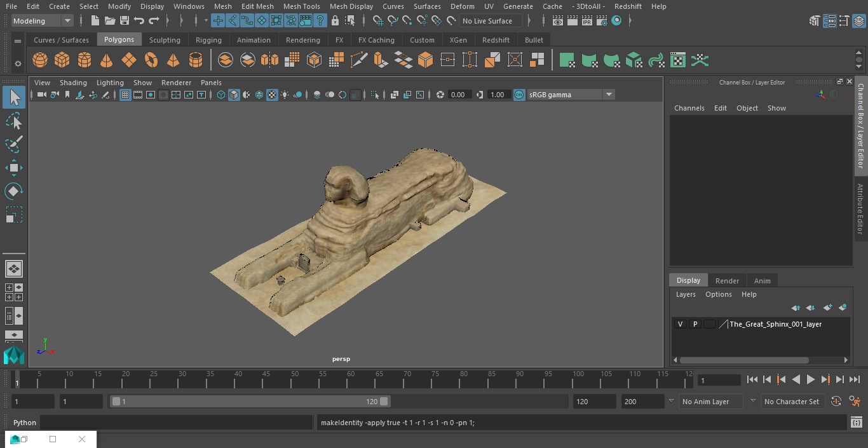
Task: Click the Select tool arrow in toolbox
Action: [x=13, y=97]
